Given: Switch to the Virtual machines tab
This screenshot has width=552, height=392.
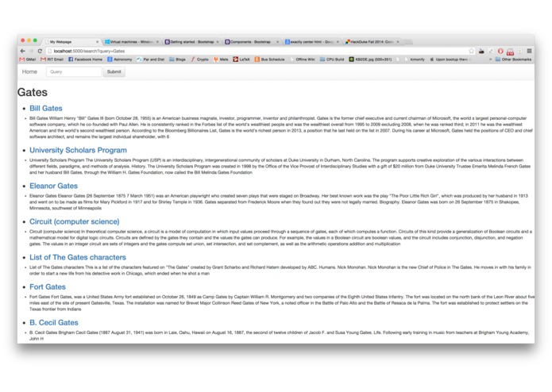Looking at the screenshot, I should (131, 41).
